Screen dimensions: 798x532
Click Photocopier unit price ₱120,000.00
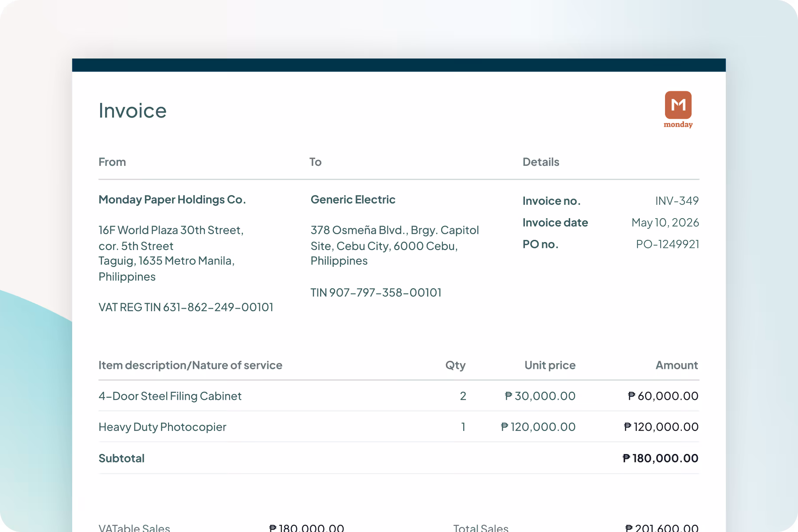538,427
